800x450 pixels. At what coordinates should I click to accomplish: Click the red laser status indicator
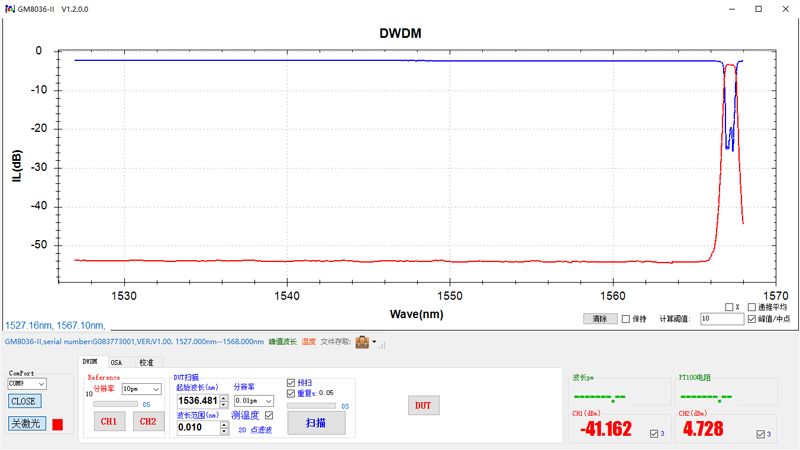coord(57,425)
